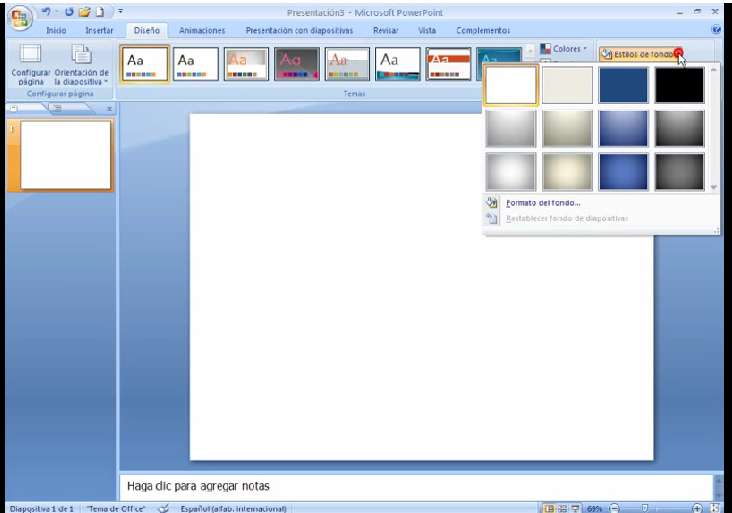Image resolution: width=732 pixels, height=513 pixels.
Task: Start slide show from status bar icon
Action: [576, 508]
